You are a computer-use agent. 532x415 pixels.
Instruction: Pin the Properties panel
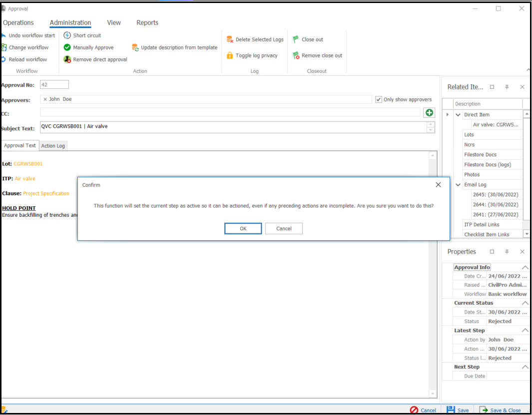[507, 252]
